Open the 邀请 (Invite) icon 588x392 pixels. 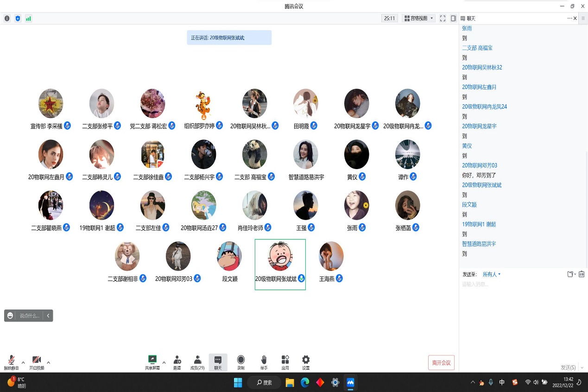[177, 360]
